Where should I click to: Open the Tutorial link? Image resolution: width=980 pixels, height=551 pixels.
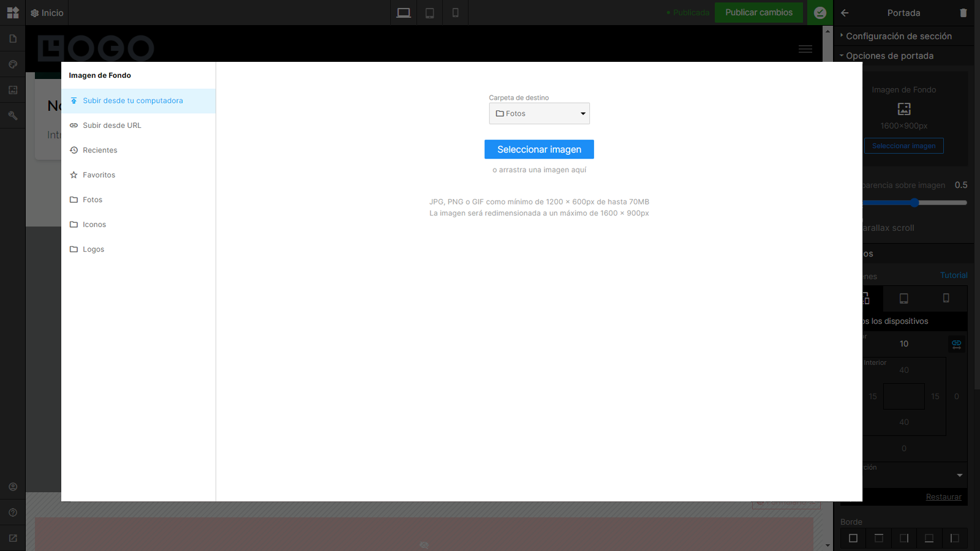coord(954,275)
